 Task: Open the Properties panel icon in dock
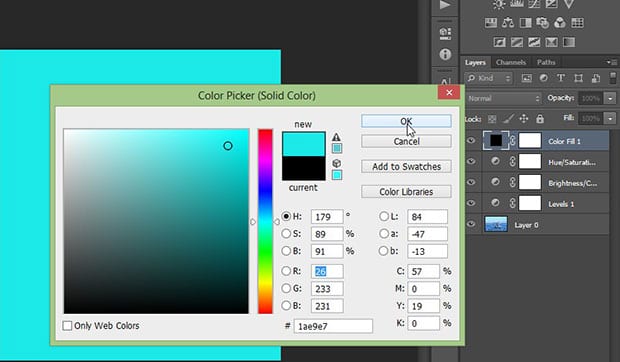click(445, 33)
